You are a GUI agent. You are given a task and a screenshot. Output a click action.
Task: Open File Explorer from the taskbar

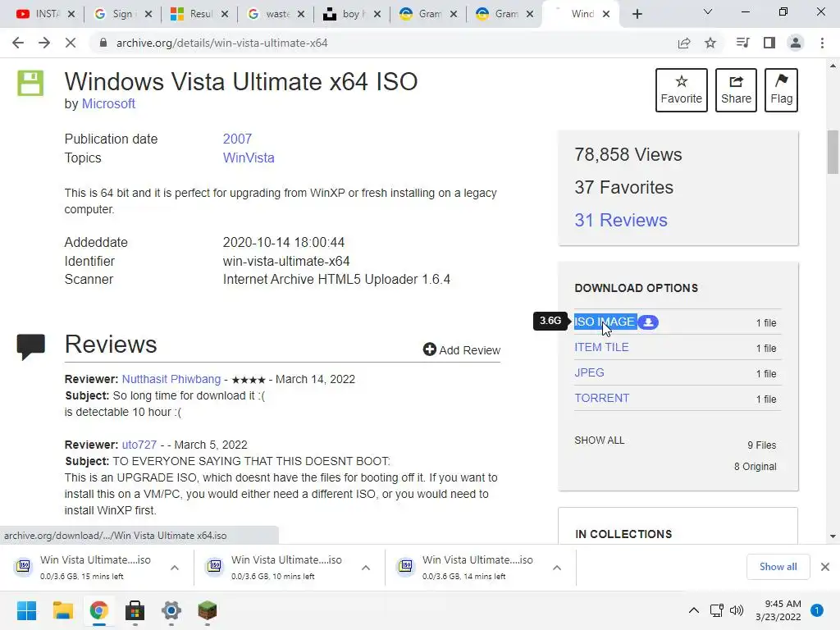(62, 610)
